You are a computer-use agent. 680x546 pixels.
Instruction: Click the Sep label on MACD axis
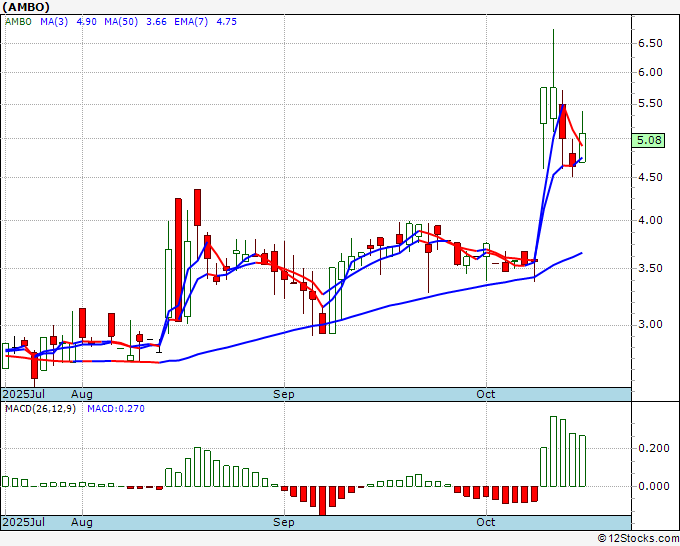click(x=284, y=522)
